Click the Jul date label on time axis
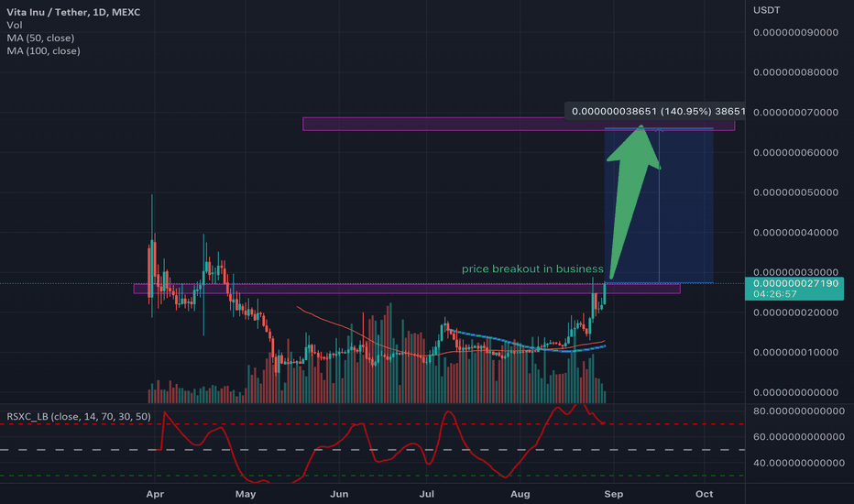 pos(426,494)
